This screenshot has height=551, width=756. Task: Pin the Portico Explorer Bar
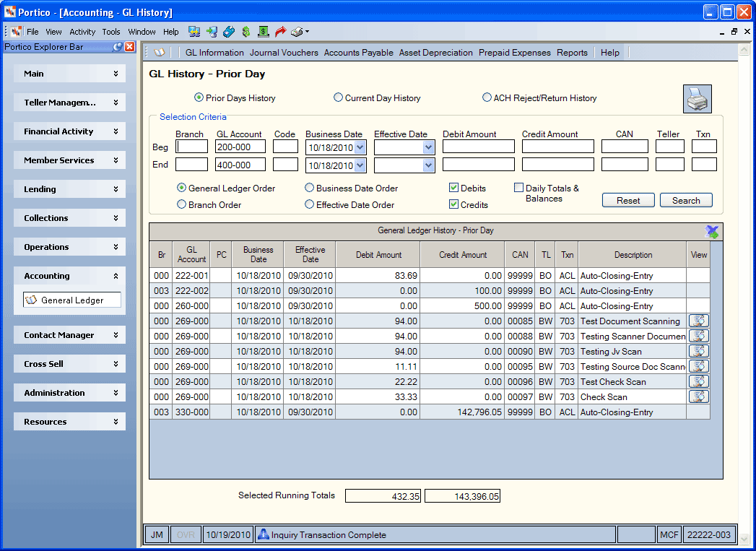pos(117,47)
